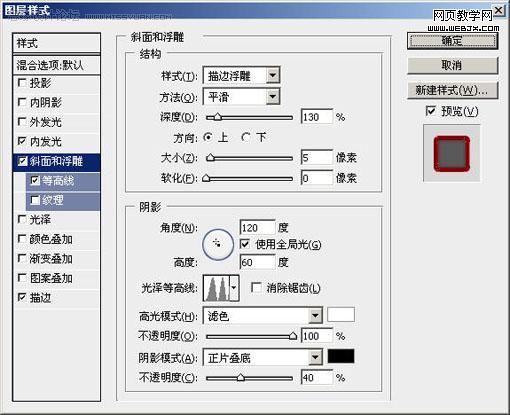Click the 高度 altitude field 60
The height and width of the screenshot is (415, 510).
coord(258,262)
